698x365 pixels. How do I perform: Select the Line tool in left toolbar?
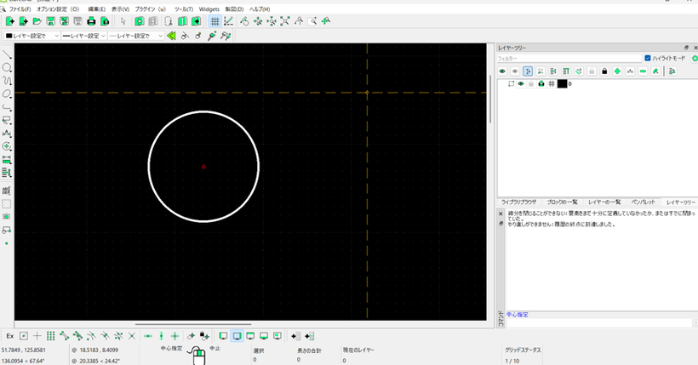click(7, 55)
